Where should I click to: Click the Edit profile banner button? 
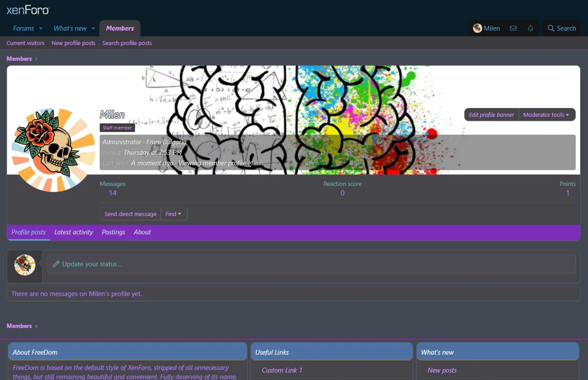point(491,115)
